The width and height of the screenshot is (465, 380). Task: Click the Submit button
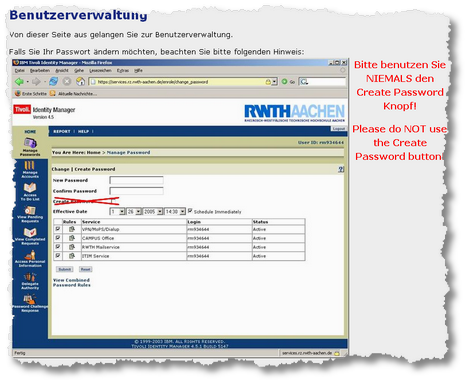click(x=65, y=269)
